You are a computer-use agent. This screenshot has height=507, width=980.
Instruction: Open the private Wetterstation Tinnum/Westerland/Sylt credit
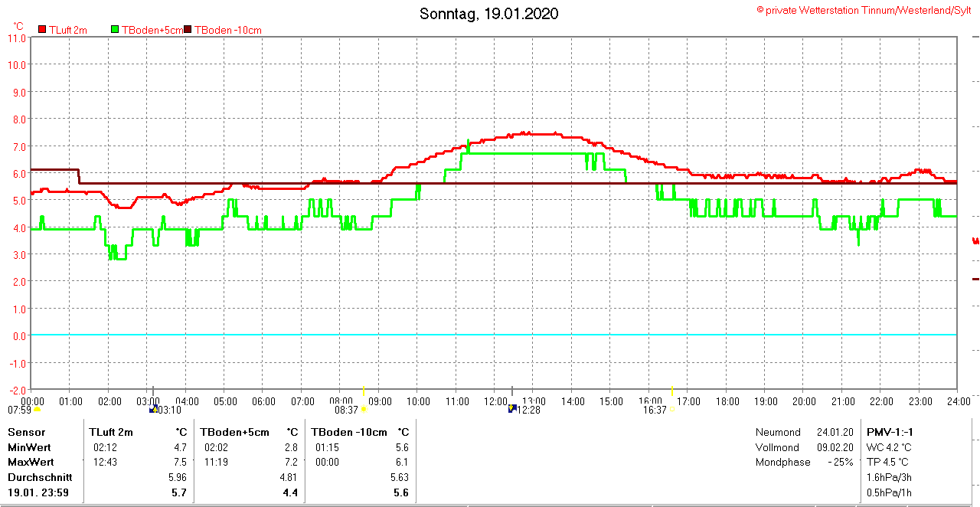tap(864, 10)
